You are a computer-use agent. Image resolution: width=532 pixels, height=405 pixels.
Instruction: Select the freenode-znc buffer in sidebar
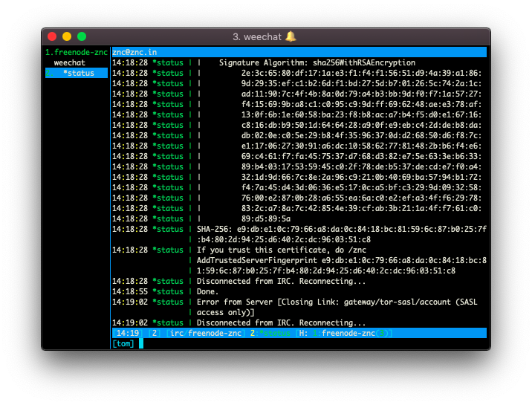tap(77, 52)
